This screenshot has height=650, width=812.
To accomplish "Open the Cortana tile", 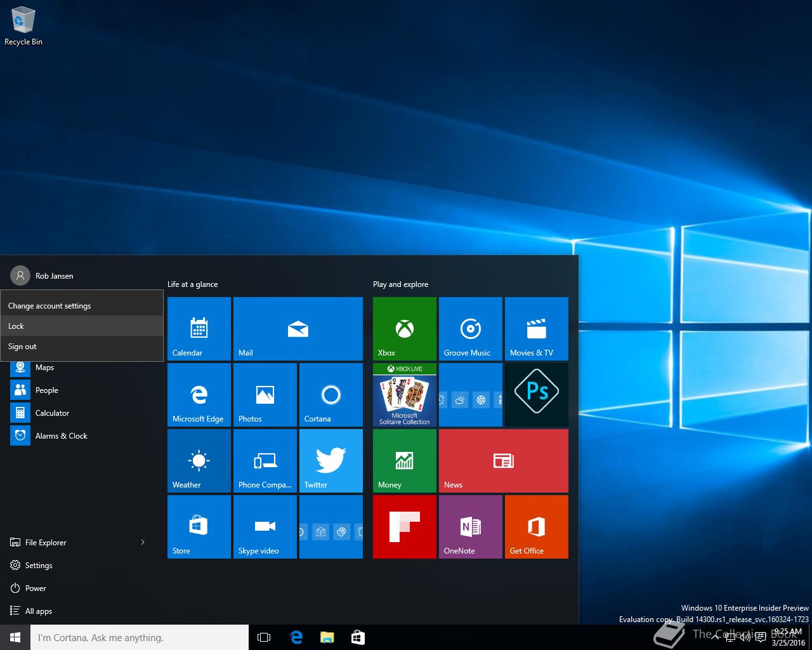I will click(x=331, y=395).
